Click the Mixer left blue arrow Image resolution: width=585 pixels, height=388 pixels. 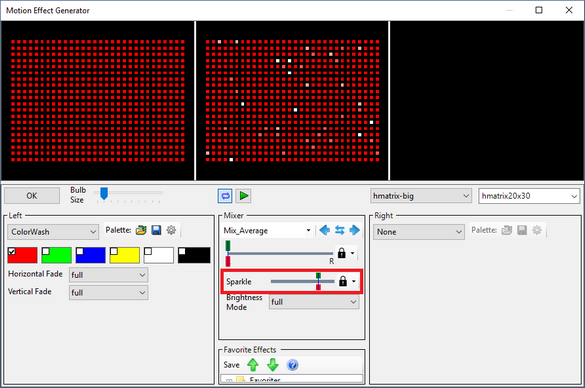(x=325, y=230)
